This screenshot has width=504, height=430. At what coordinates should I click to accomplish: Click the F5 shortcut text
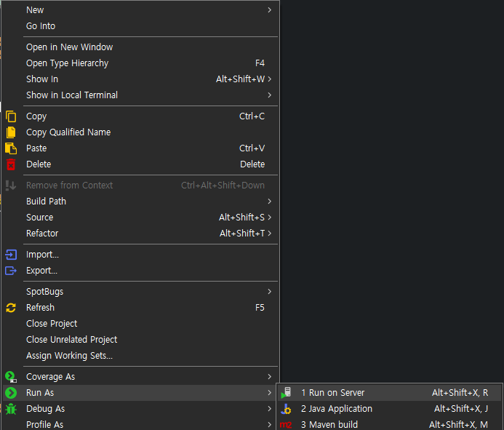click(x=260, y=308)
